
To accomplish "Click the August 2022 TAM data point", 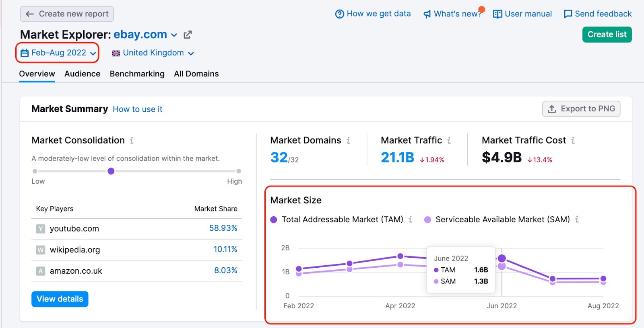I will click(603, 279).
